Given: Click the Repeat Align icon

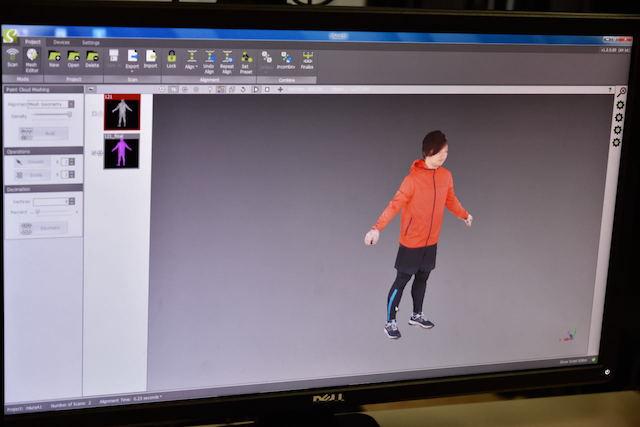Looking at the screenshot, I should 227,57.
